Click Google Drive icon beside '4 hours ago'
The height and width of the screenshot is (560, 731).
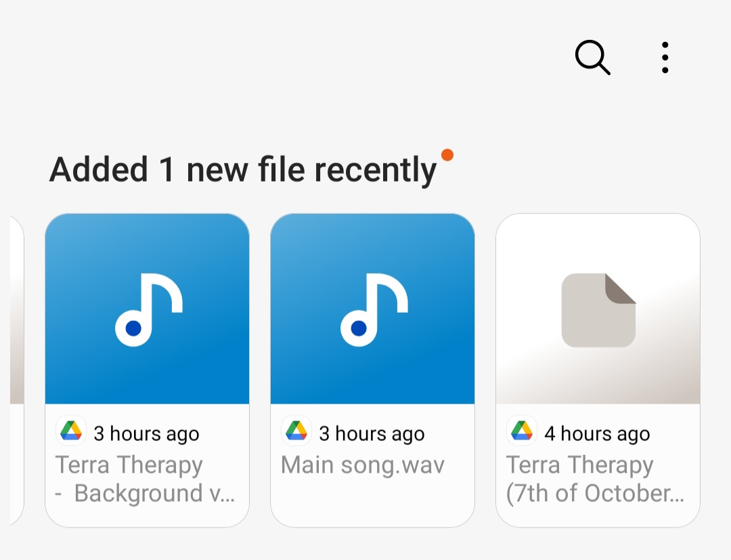(522, 431)
